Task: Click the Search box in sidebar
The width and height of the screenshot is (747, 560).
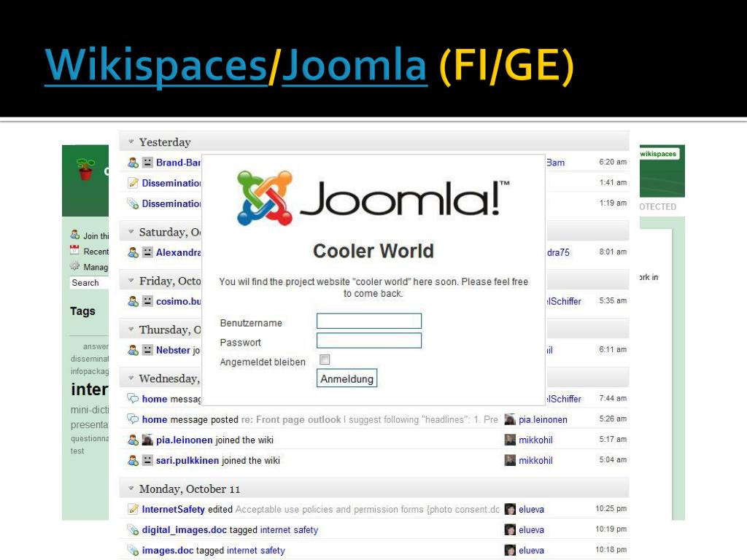Action: click(x=90, y=282)
